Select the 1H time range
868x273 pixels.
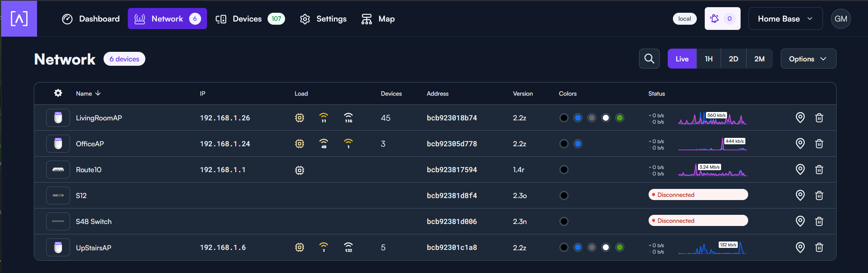click(708, 59)
